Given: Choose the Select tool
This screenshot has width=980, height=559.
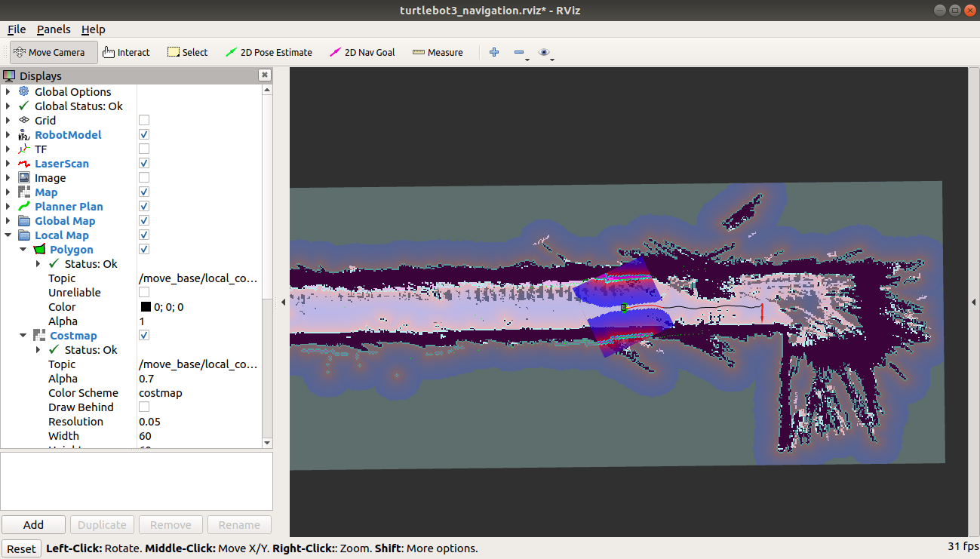Looking at the screenshot, I should pyautogui.click(x=188, y=52).
